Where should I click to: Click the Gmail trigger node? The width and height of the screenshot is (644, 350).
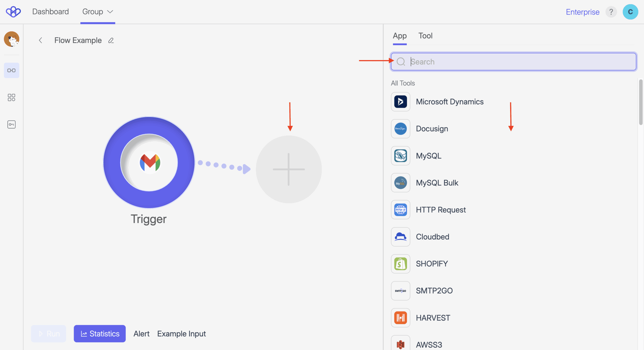click(149, 162)
